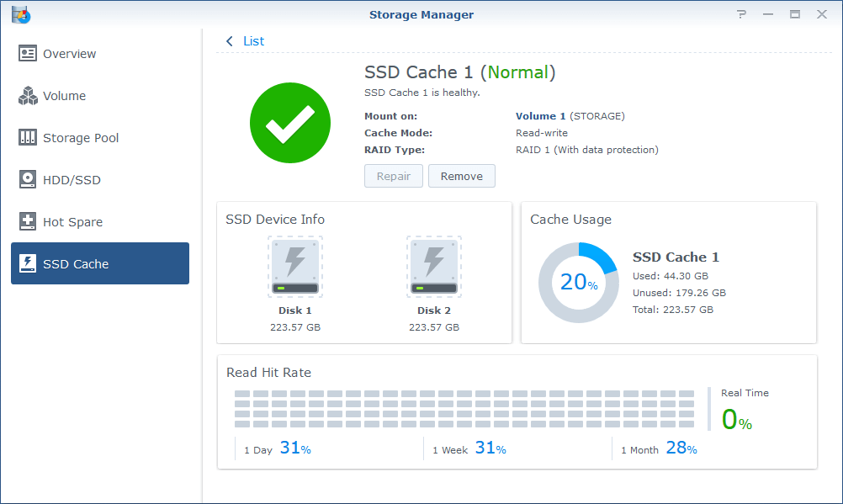Click the green healthy checkmark status icon
Viewport: 843px width, 504px height.
click(x=290, y=123)
